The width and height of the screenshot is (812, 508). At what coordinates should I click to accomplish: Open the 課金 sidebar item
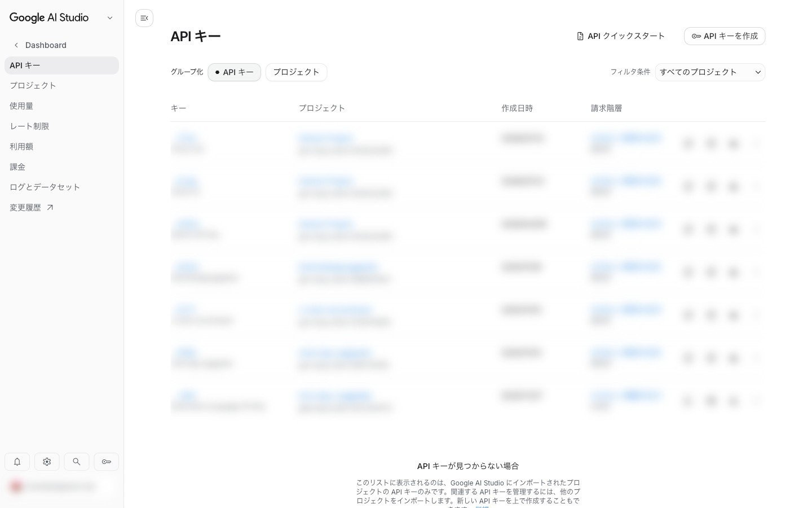(61, 167)
